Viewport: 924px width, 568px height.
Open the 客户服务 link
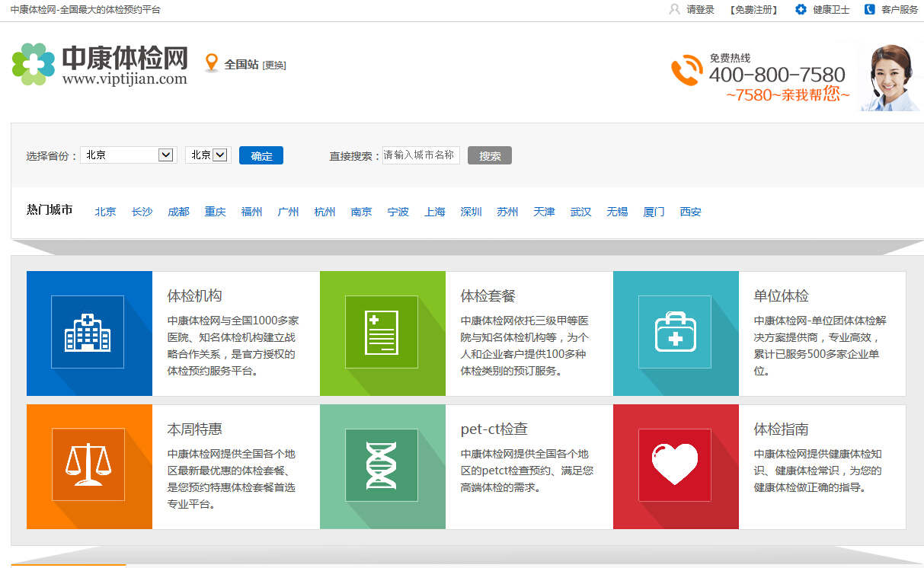(x=900, y=10)
